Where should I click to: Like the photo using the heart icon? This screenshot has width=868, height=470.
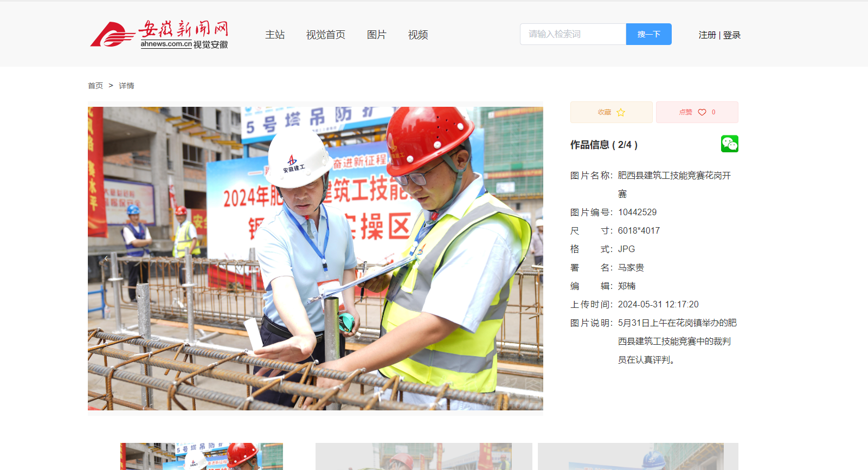702,112
